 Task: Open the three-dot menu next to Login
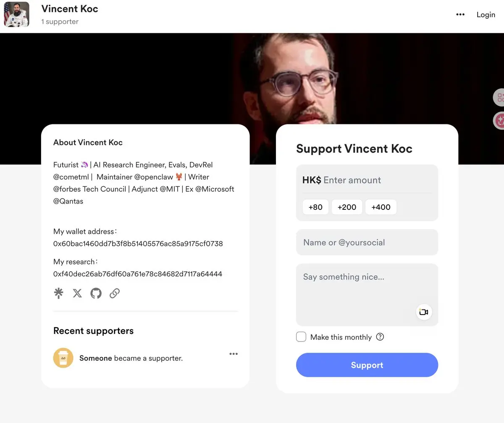pyautogui.click(x=460, y=14)
